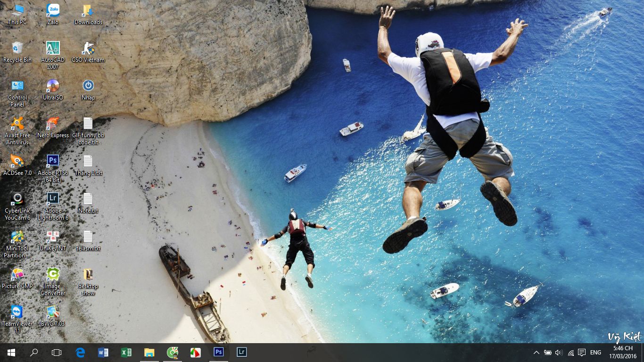Select the desktop show folder

(x=88, y=281)
